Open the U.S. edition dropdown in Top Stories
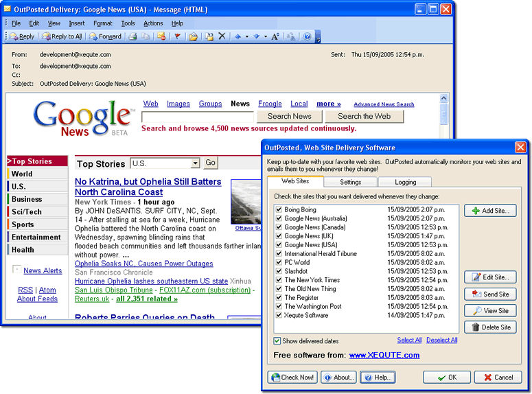The height and width of the screenshot is (394, 532). (195, 163)
